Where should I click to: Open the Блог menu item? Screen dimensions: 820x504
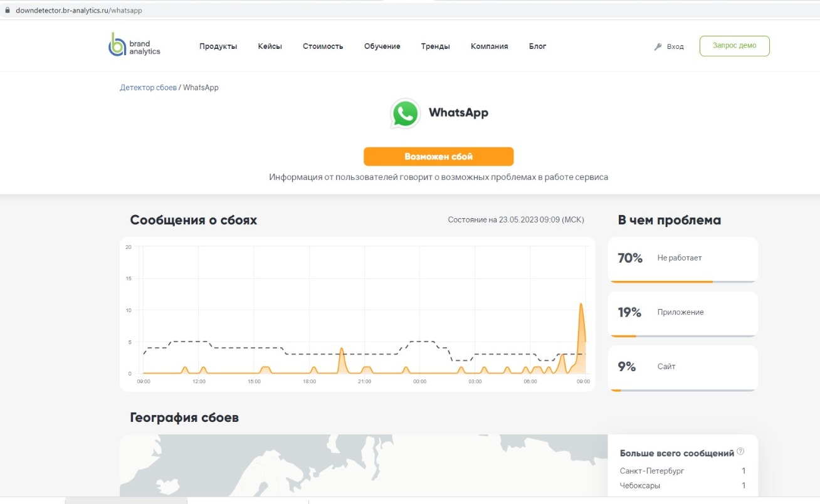pos(537,46)
